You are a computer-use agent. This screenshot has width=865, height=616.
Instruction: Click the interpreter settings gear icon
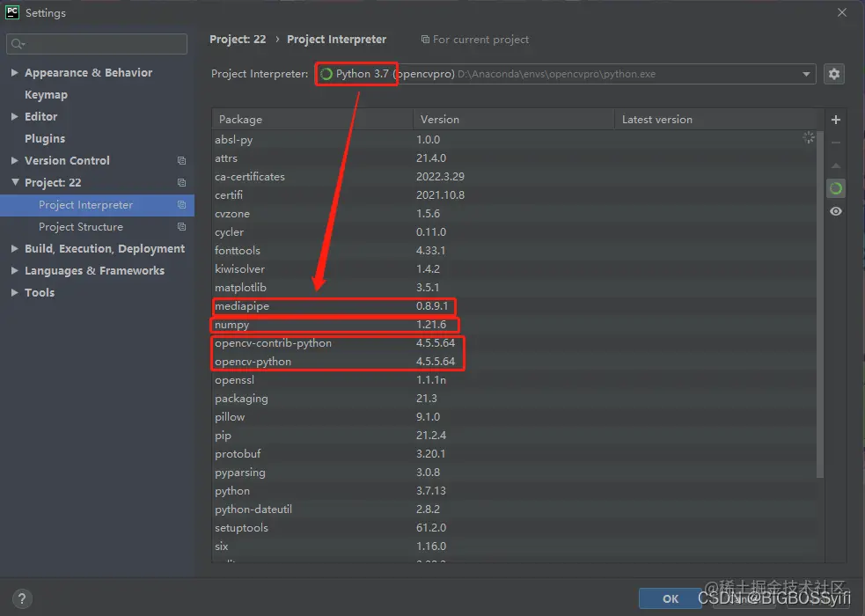click(833, 74)
